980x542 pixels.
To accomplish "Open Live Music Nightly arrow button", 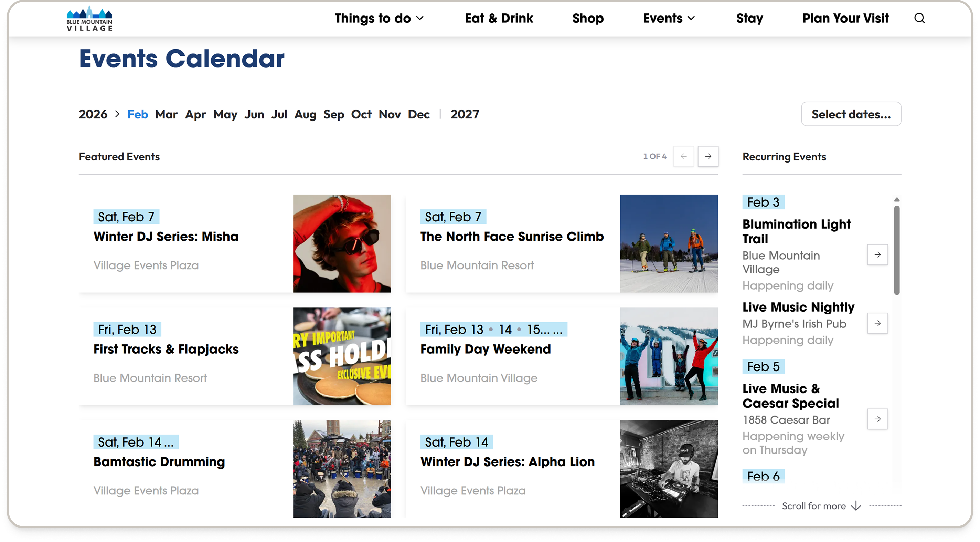I will tap(877, 323).
